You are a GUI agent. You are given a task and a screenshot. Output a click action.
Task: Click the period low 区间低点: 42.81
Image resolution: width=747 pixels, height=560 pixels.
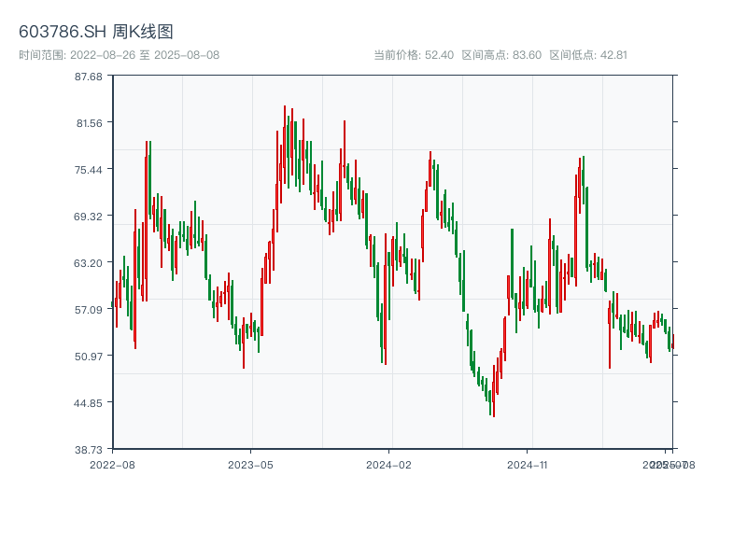(x=588, y=55)
